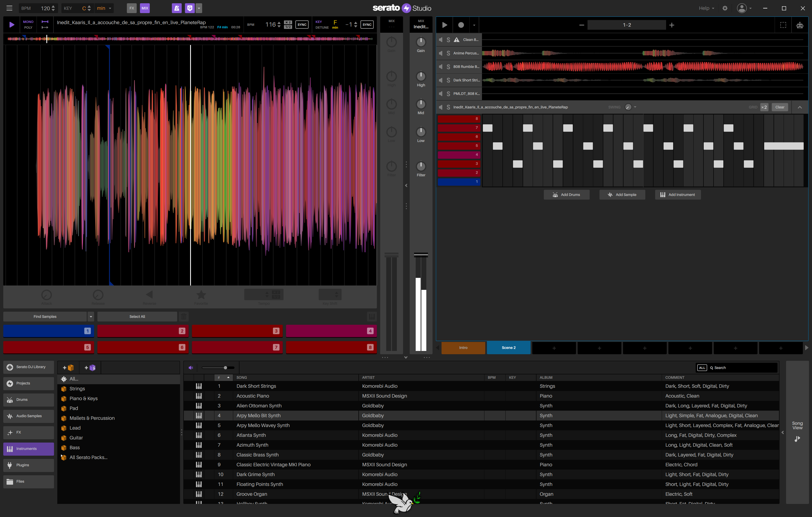Image resolution: width=812 pixels, height=517 pixels.
Task: Click the sample track High EQ knob
Action: pyautogui.click(x=421, y=76)
